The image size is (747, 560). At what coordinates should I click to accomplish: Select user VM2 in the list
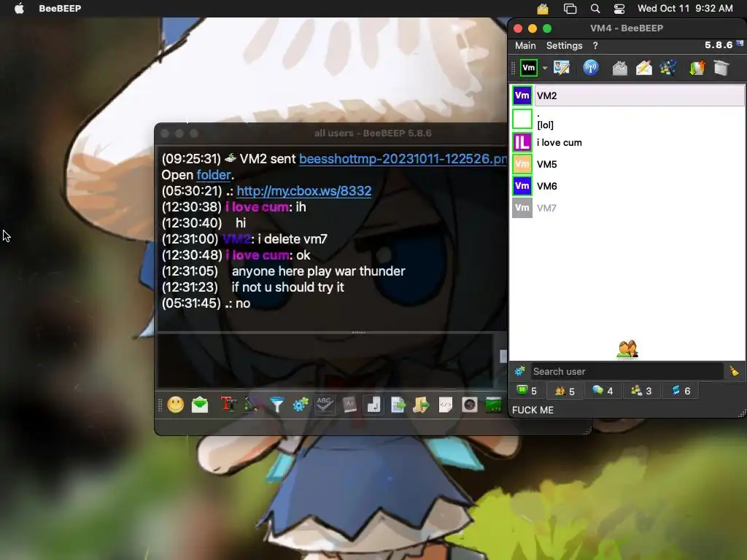pos(627,96)
